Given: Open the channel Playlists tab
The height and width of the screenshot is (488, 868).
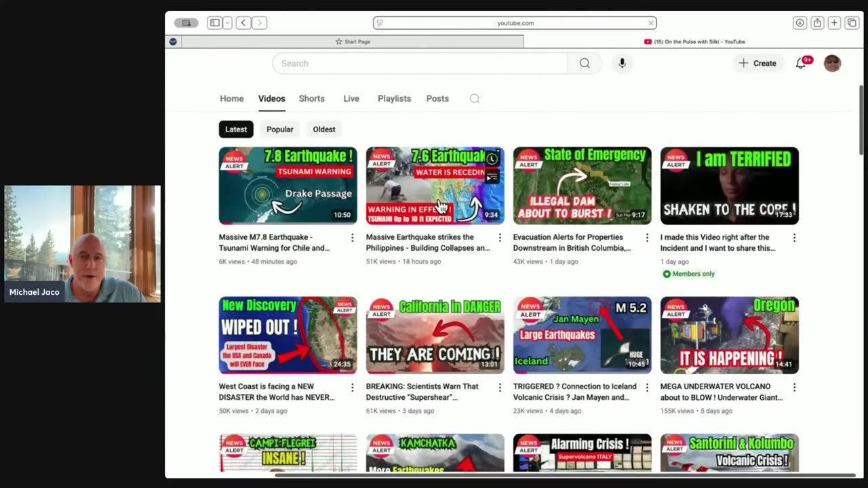Looking at the screenshot, I should [394, 98].
